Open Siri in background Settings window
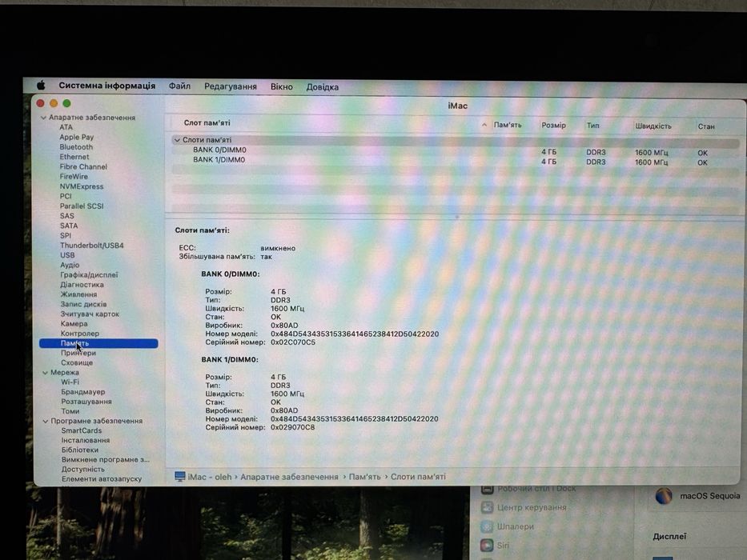The image size is (747, 560). [503, 546]
